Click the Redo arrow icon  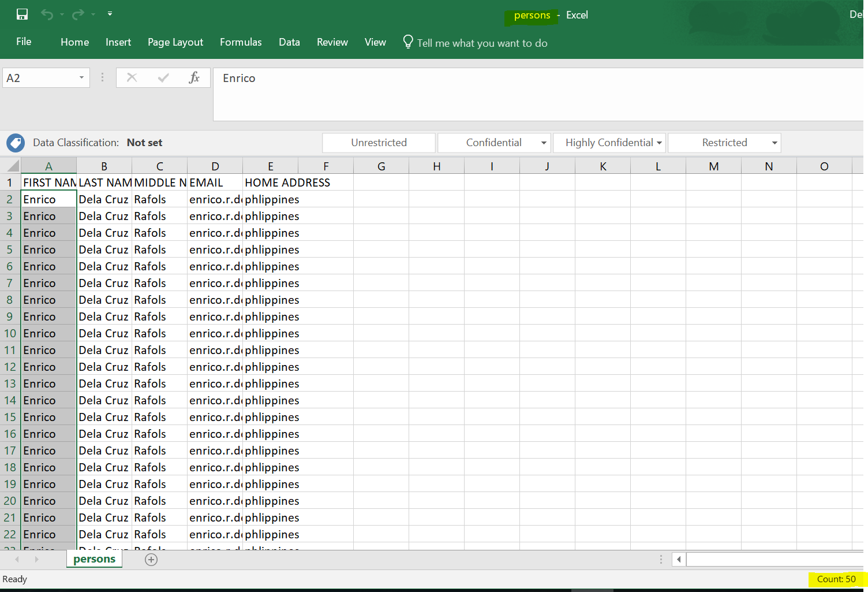[78, 14]
